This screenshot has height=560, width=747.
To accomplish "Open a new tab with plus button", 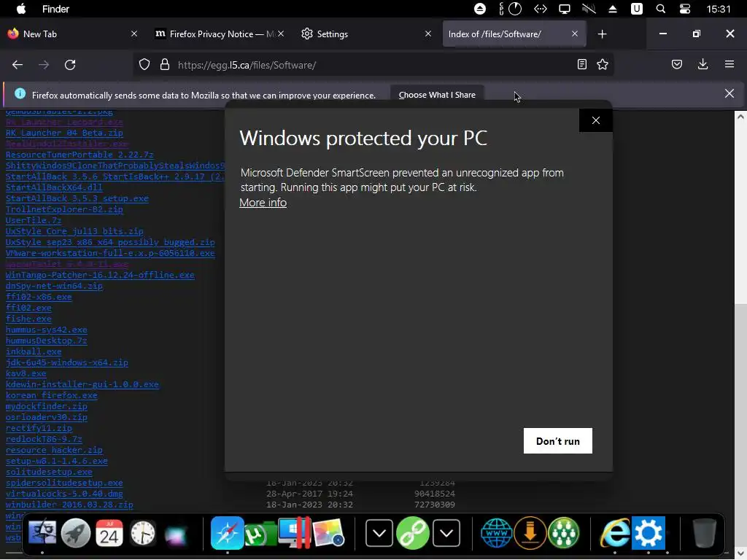I will tap(602, 34).
